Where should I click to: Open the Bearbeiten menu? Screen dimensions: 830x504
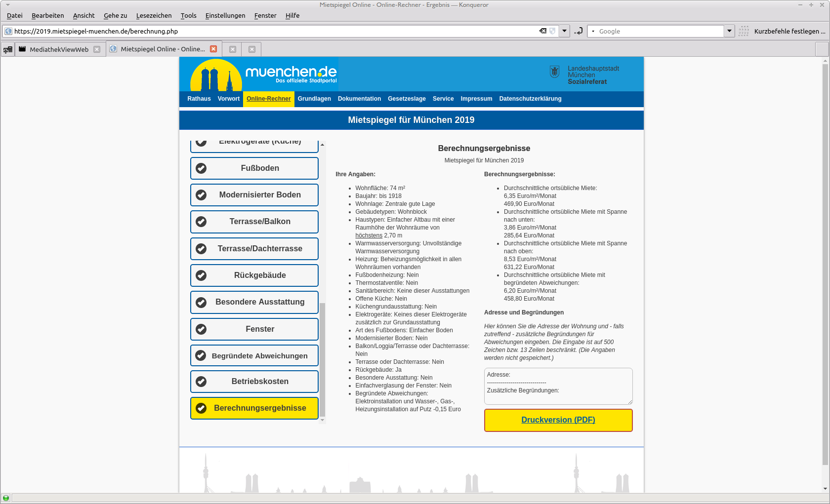coord(47,15)
